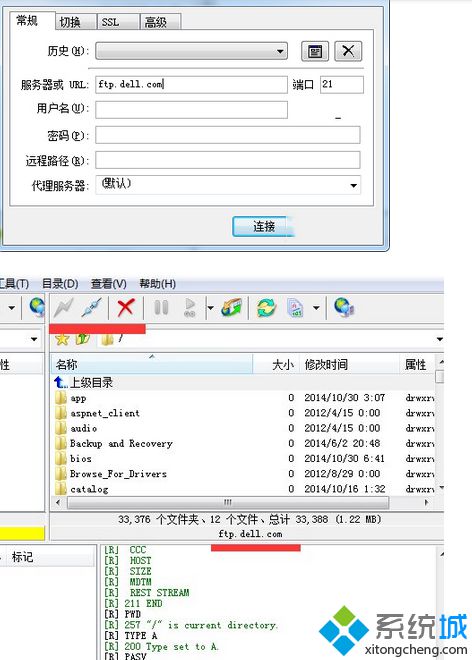Click the favorites star icon
The width and height of the screenshot is (472, 660).
click(62, 339)
